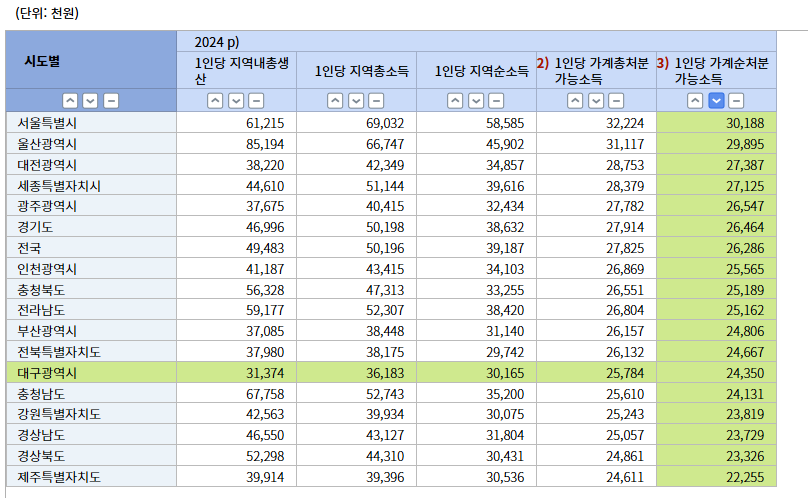Sort 1인당 가계순처분가능소득 ascending
Viewport: 808px width, 498px height.
point(696,100)
